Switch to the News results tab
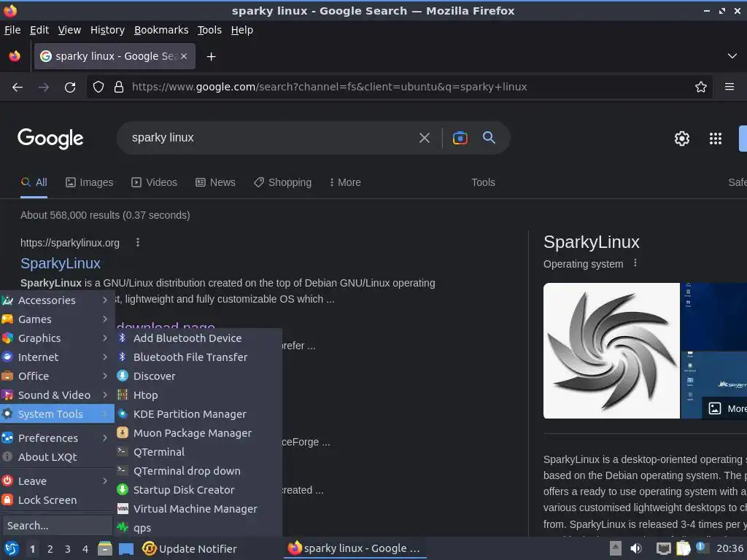 point(215,182)
